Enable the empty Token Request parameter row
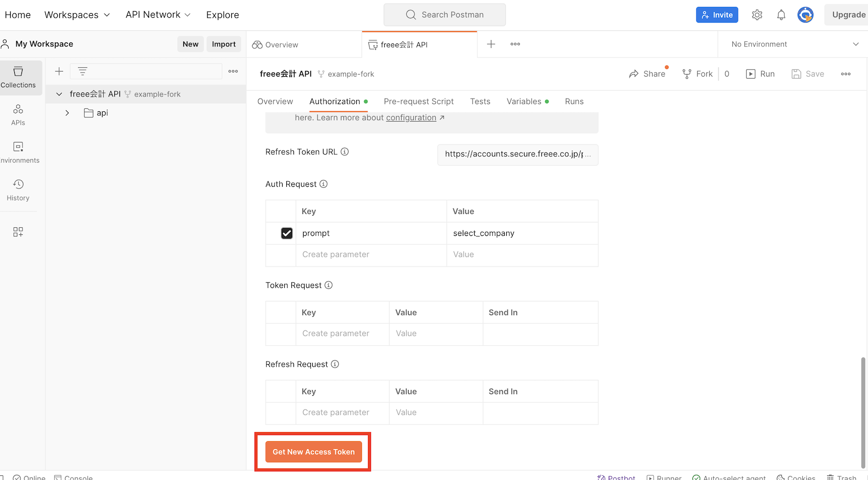The image size is (868, 480). tap(281, 334)
